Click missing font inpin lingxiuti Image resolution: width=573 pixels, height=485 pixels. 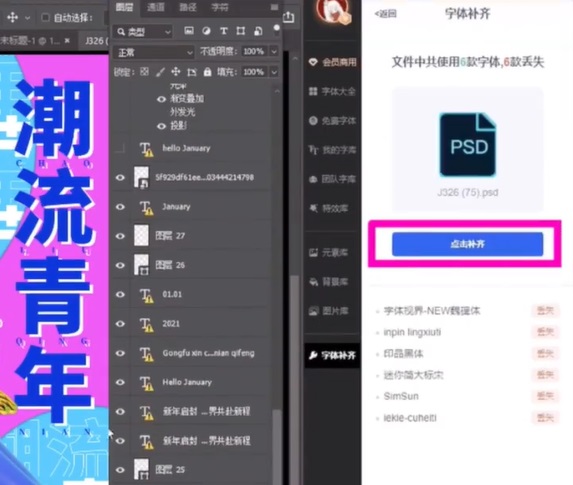[412, 332]
